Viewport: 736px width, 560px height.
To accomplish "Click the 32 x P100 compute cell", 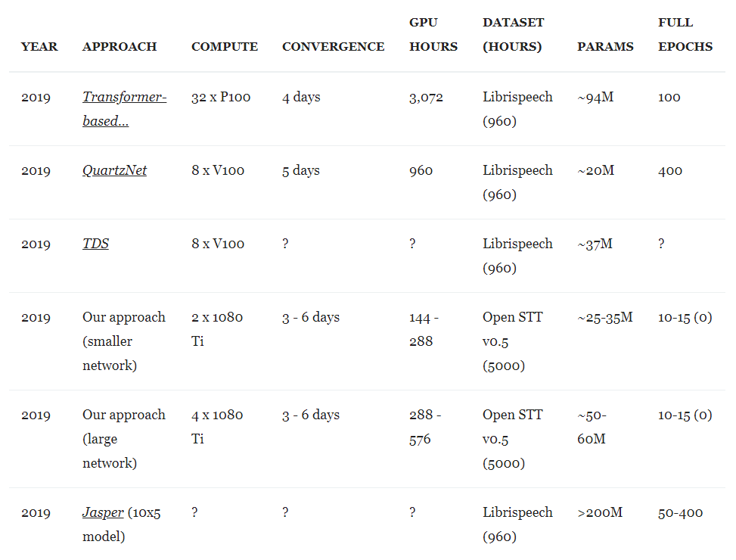I will coord(221,97).
